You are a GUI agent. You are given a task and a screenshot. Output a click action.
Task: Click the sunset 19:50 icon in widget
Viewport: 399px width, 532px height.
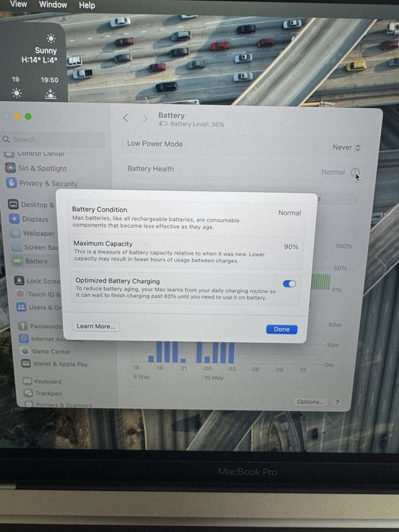51,94
